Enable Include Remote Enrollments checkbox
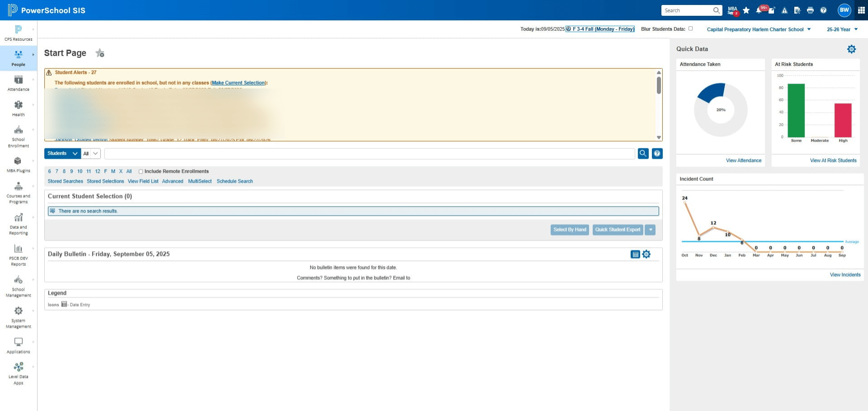Screen dimensions: 868x411 pyautogui.click(x=141, y=172)
